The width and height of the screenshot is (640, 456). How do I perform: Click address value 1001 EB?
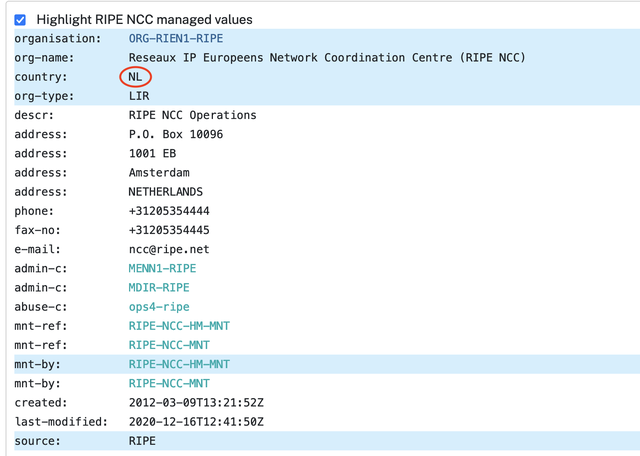(152, 153)
